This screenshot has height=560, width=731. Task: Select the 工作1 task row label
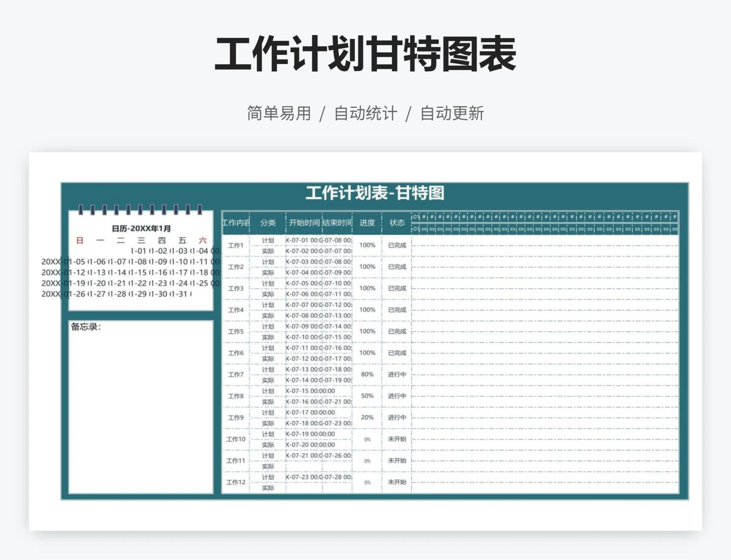pyautogui.click(x=235, y=246)
